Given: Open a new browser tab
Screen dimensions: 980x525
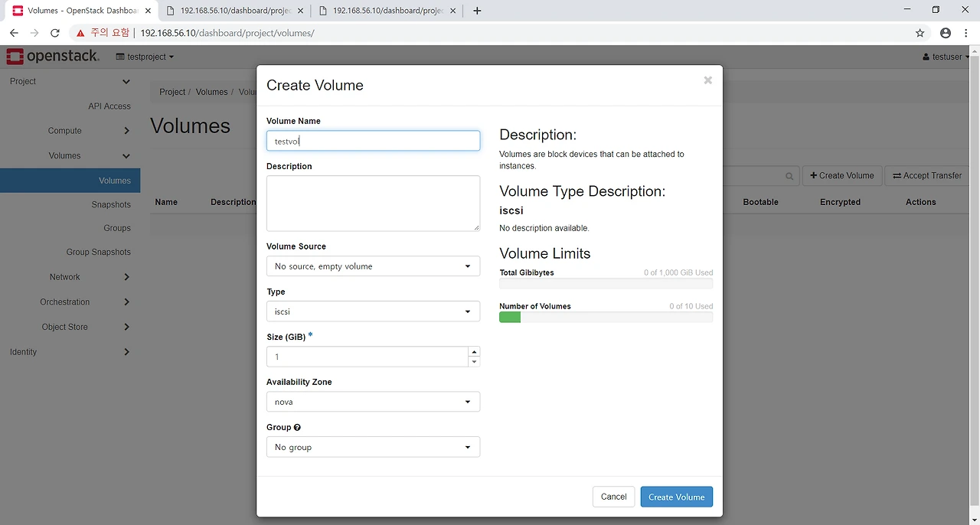Looking at the screenshot, I should click(x=478, y=11).
